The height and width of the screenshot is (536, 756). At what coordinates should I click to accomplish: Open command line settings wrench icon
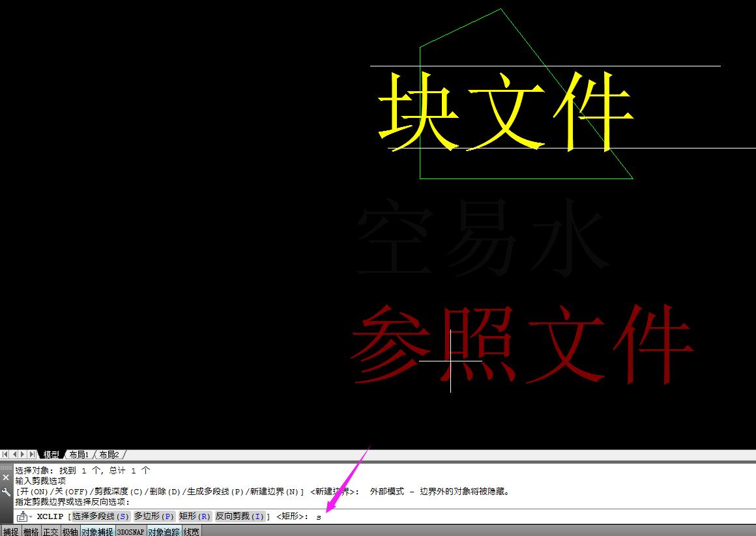[x=6, y=492]
